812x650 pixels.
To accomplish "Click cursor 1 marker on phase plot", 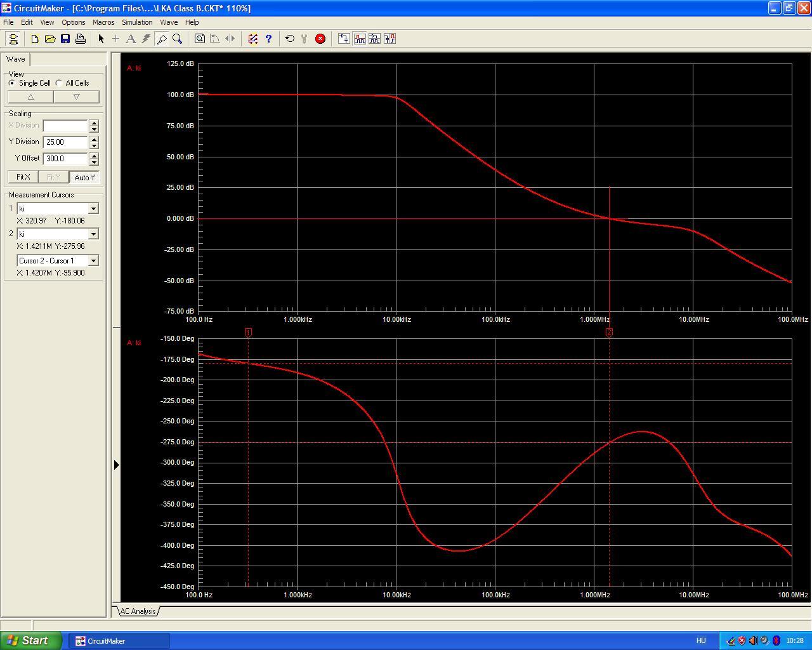I will click(249, 332).
